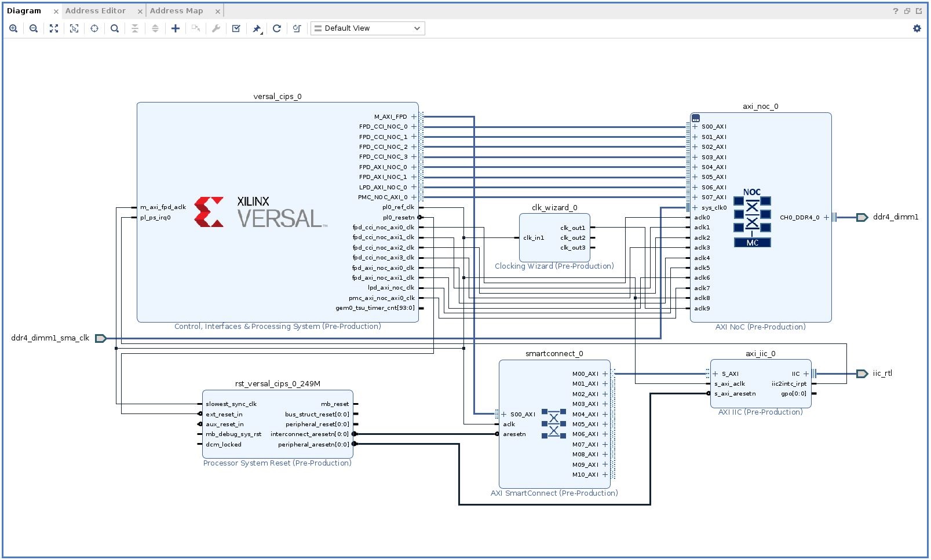The width and height of the screenshot is (931, 560).
Task: Click the Auto-fit Selection target icon
Action: point(94,28)
